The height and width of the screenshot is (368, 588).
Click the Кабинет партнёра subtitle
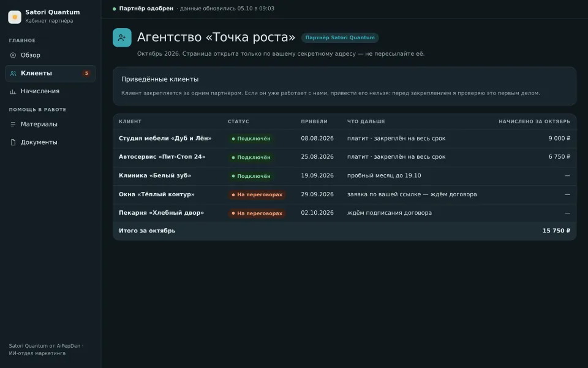[49, 21]
